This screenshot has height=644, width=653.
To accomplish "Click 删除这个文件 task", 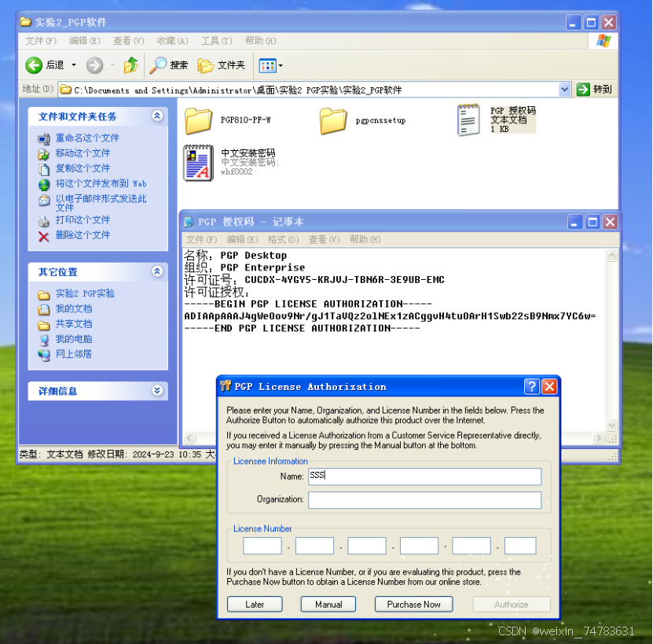I will tap(83, 235).
